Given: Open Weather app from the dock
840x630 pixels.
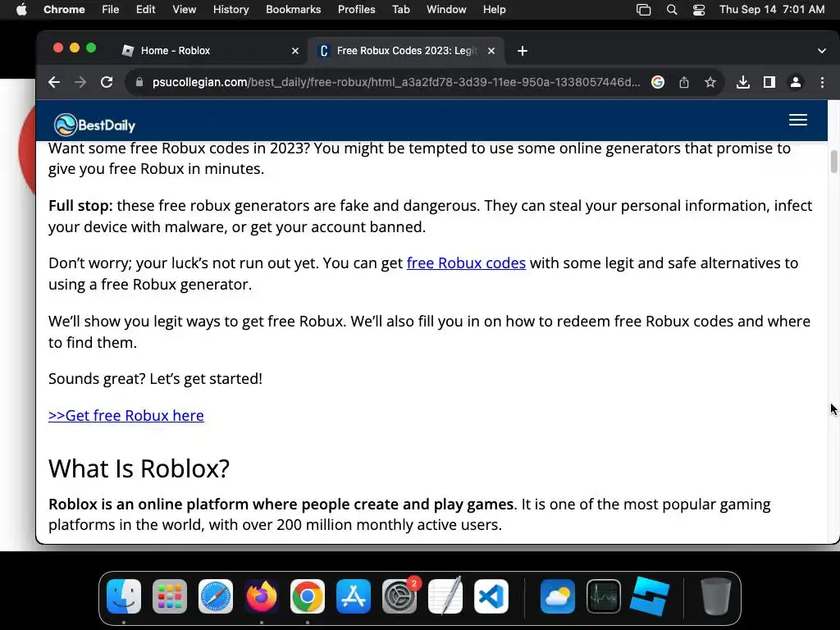Looking at the screenshot, I should point(558,596).
